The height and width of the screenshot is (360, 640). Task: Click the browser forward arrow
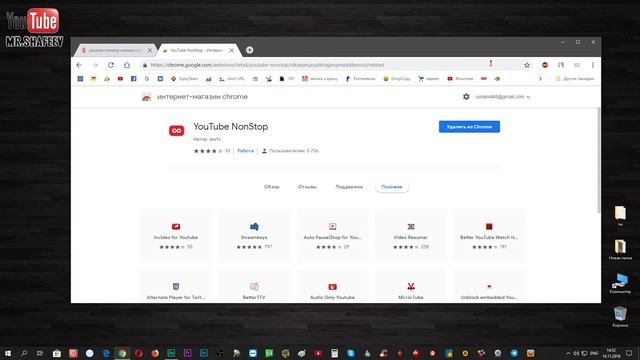click(x=95, y=65)
